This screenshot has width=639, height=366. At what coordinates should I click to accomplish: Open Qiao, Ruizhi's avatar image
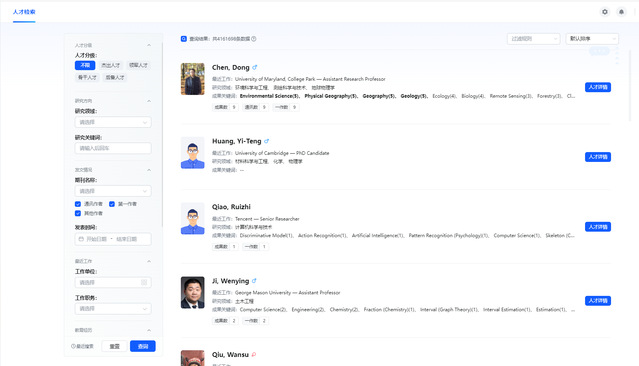point(193,219)
